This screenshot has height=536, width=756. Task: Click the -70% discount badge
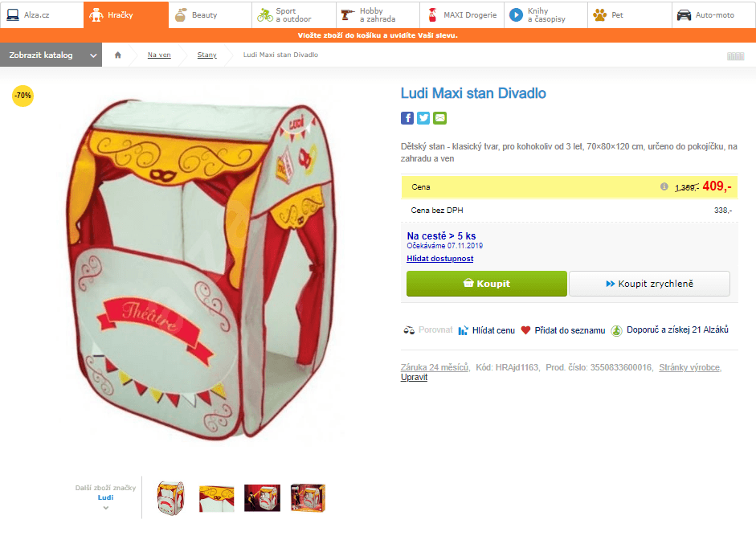point(22,96)
